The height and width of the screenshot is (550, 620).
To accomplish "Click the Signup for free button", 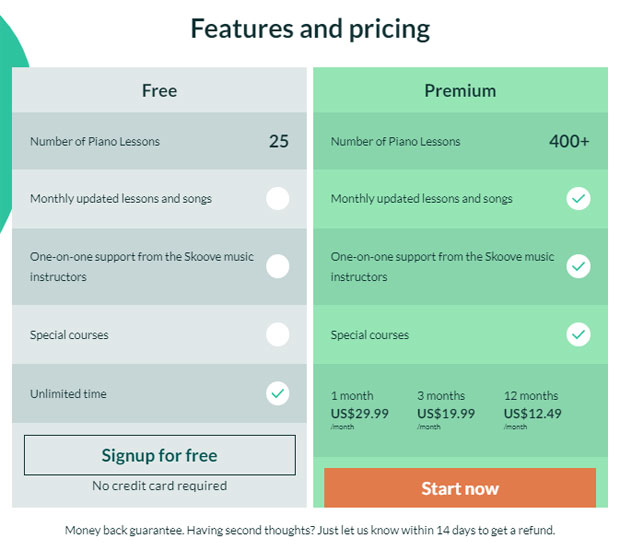I will (160, 455).
